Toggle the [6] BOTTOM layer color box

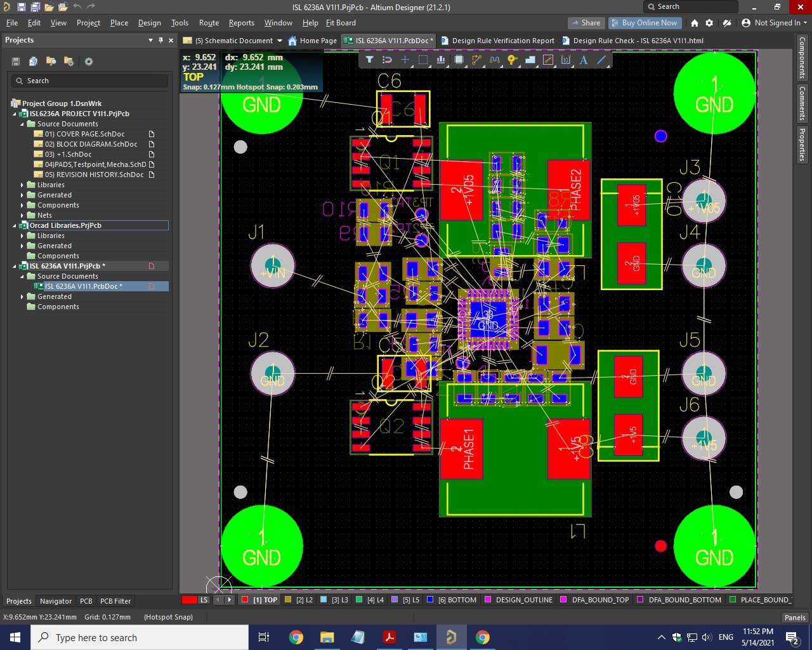430,600
